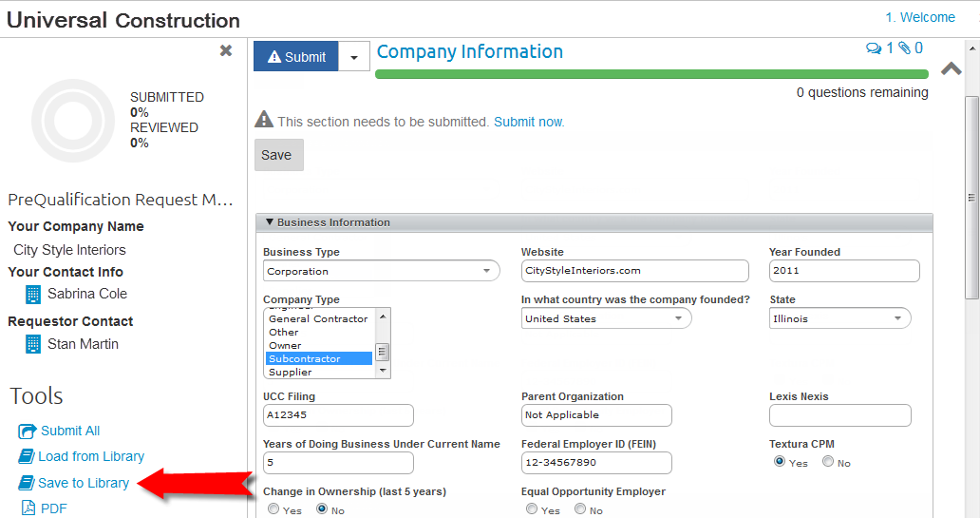The image size is (980, 518).
Task: Click the Sabrina Cole contact name
Action: click(87, 294)
